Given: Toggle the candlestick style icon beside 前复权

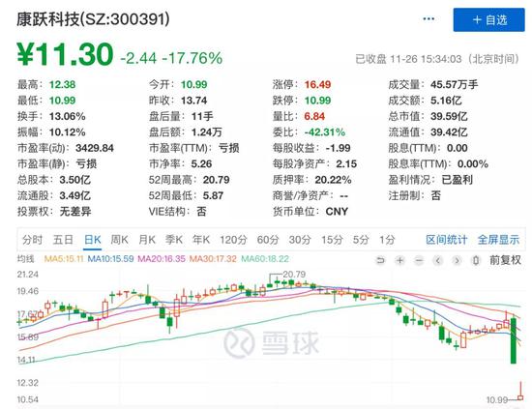Looking at the screenshot, I should (x=476, y=260).
